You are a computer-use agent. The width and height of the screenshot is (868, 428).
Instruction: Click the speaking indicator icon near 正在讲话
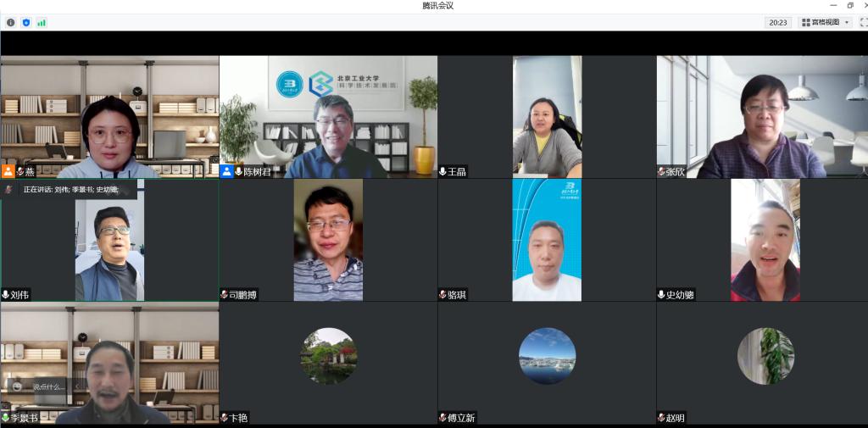click(x=9, y=189)
